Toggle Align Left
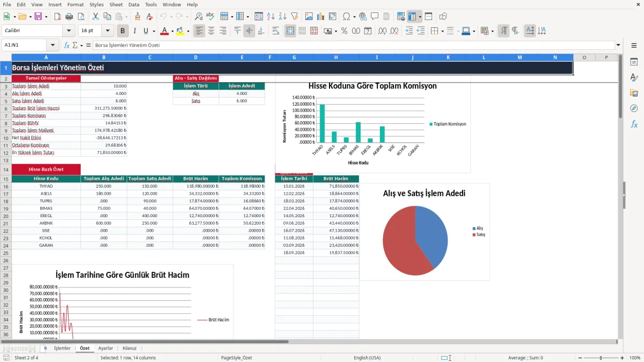Image resolution: width=644 pixels, height=362 pixels. point(199,31)
